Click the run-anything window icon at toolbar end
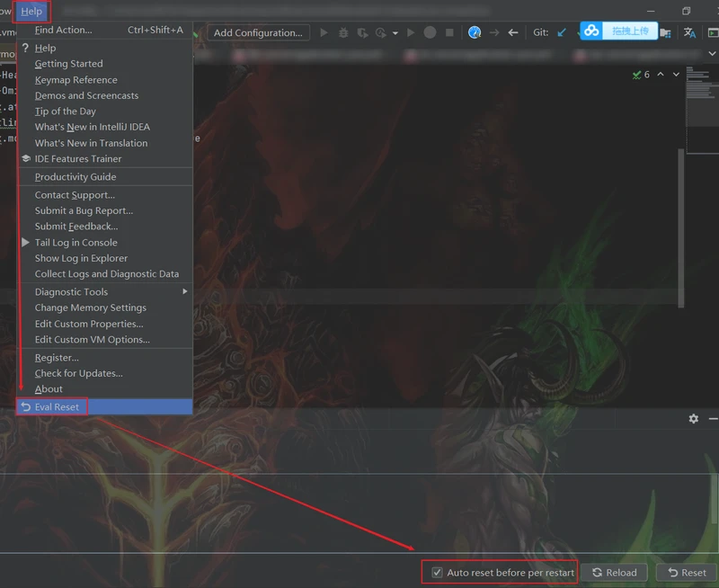 (714, 32)
